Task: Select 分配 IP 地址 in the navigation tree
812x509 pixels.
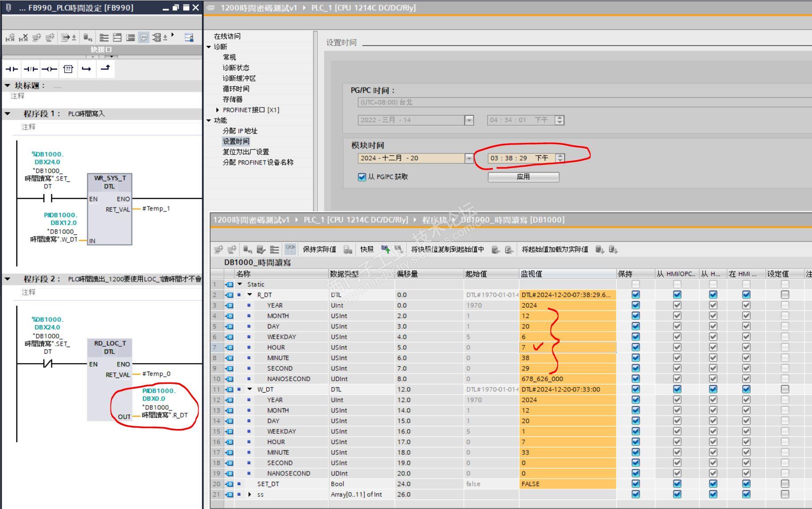Action: 240,131
